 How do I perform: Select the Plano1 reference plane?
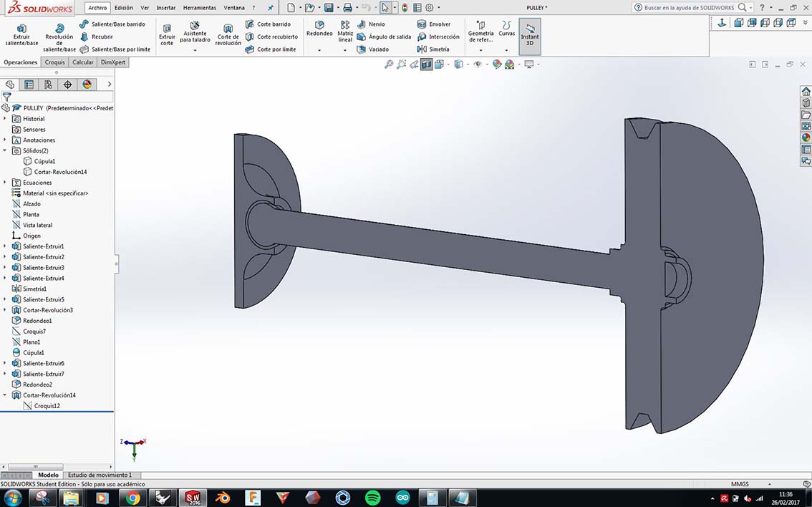click(26, 342)
